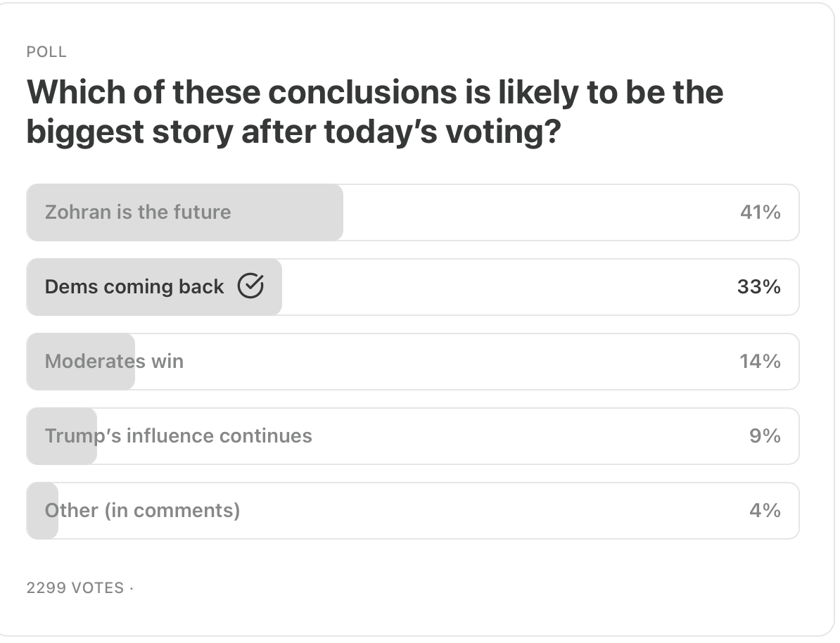Select "Trump's influence continues" option text
840x643 pixels.
point(179,436)
